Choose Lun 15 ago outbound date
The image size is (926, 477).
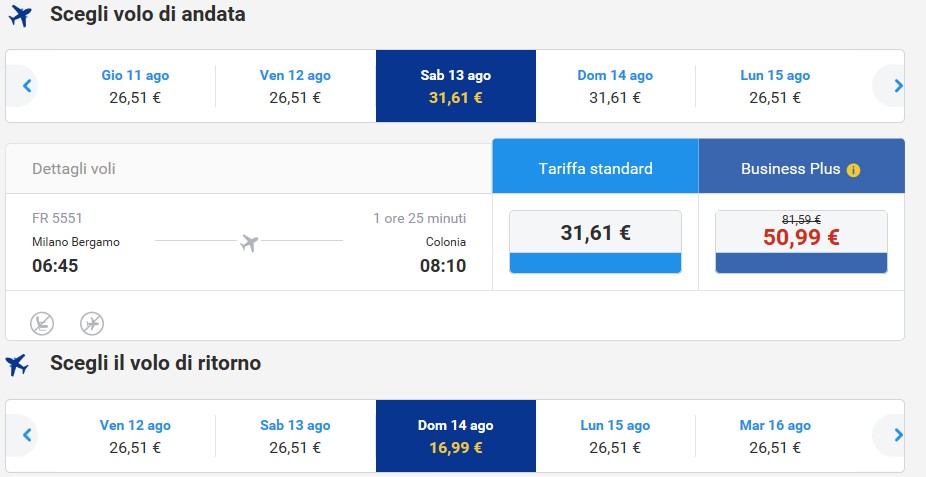[775, 86]
